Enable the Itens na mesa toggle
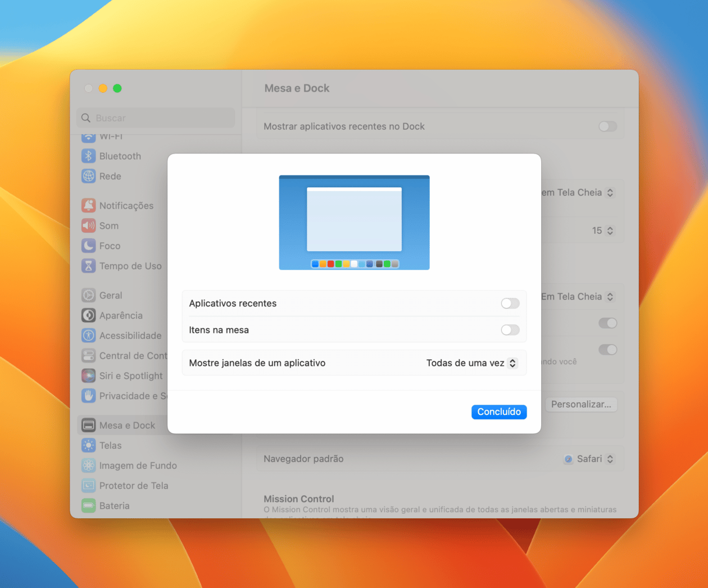Viewport: 708px width, 588px height. (x=510, y=330)
